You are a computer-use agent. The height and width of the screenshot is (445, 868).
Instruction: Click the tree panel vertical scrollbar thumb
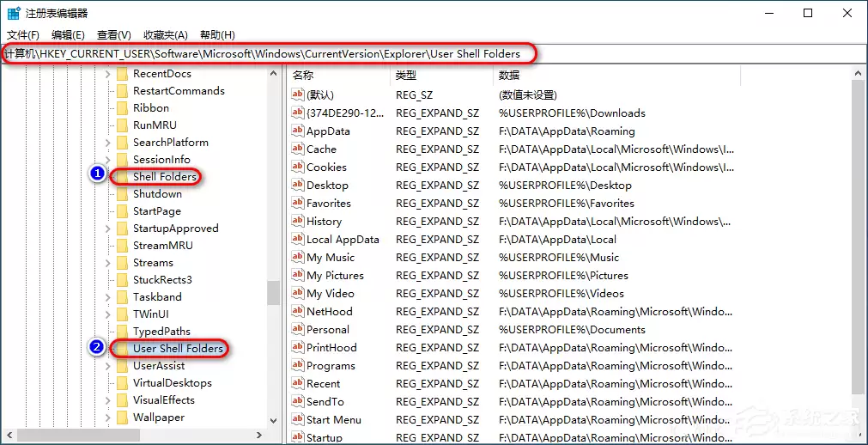pyautogui.click(x=273, y=292)
